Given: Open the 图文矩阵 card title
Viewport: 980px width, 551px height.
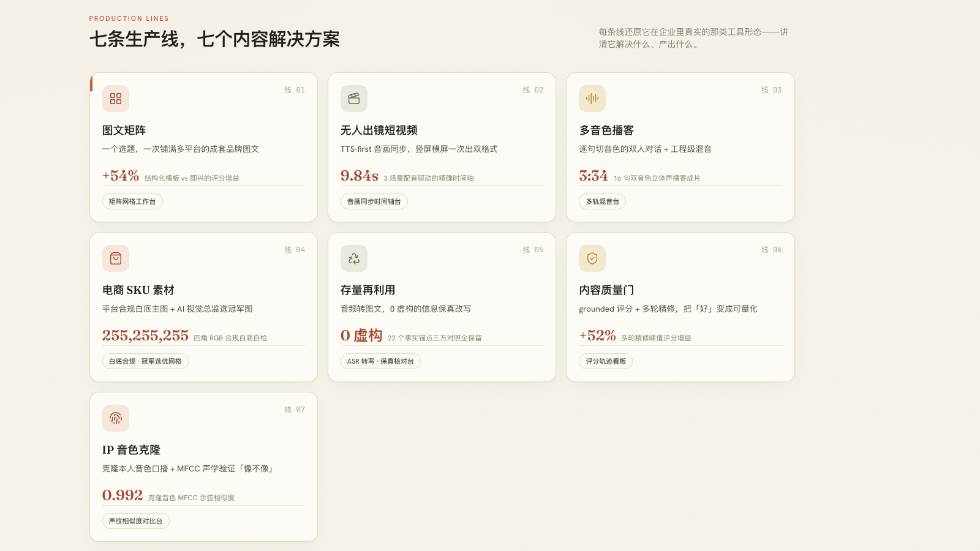Looking at the screenshot, I should pos(124,130).
